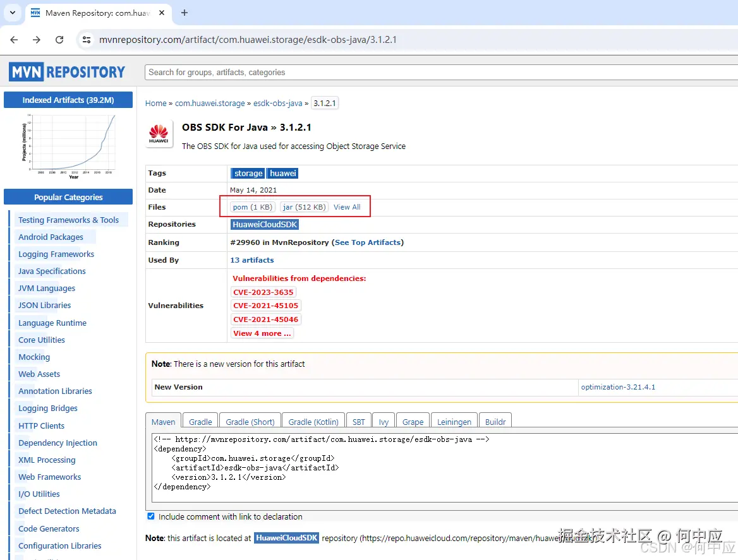The height and width of the screenshot is (560, 738).
Task: Switch to the Maven tab
Action: click(163, 422)
